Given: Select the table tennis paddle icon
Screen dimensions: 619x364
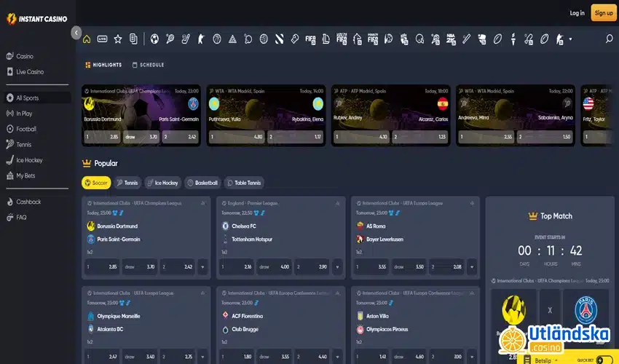Looking at the screenshot, I should pos(248,39).
